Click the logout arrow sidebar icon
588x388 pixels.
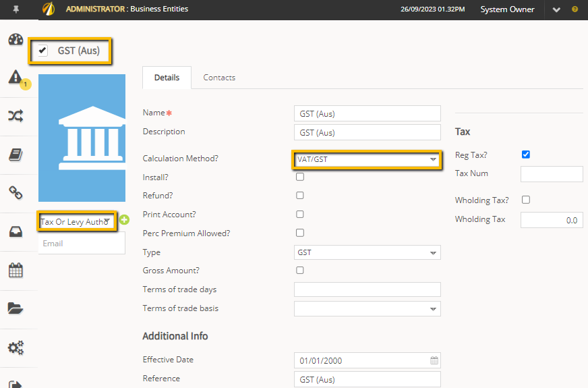(16, 383)
